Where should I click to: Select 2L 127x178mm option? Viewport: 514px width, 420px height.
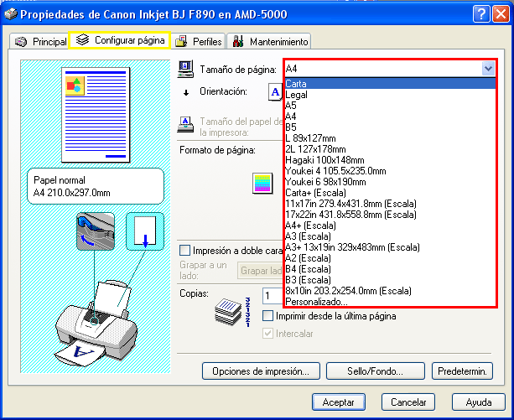tap(390, 149)
